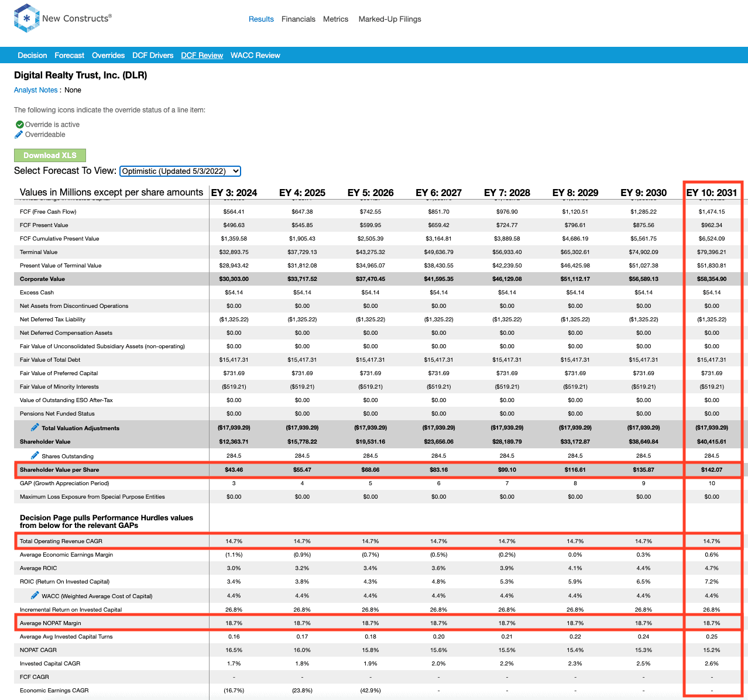The image size is (748, 700).
Task: Click NOPAT CAGR 16.5% value
Action: point(234,650)
